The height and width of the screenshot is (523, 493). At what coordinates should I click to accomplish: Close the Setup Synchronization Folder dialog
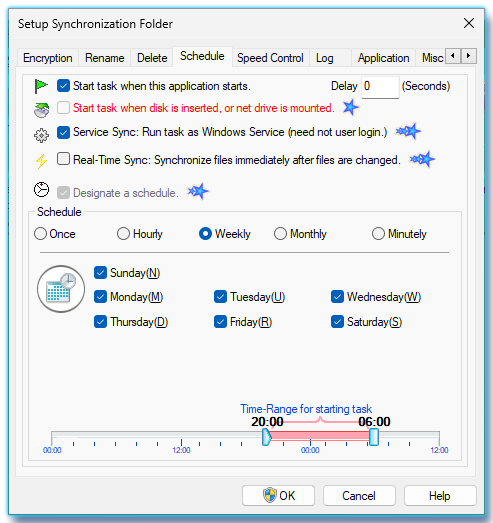(469, 23)
